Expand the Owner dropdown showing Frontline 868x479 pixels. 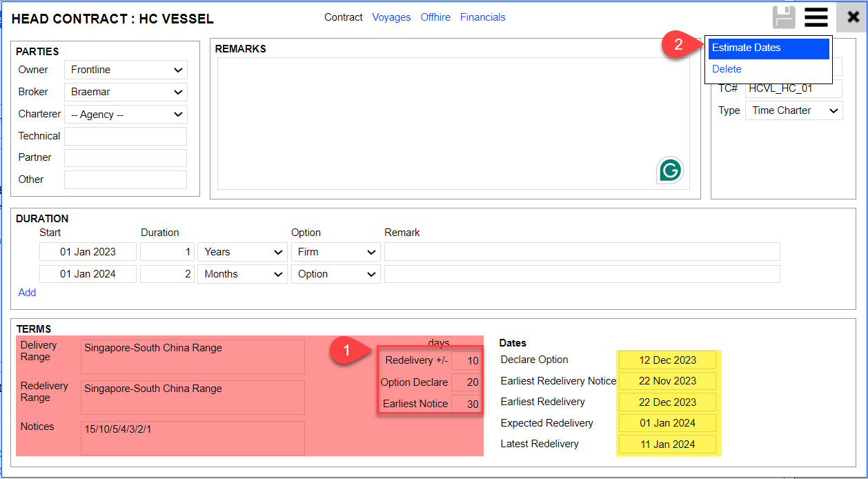tap(126, 70)
